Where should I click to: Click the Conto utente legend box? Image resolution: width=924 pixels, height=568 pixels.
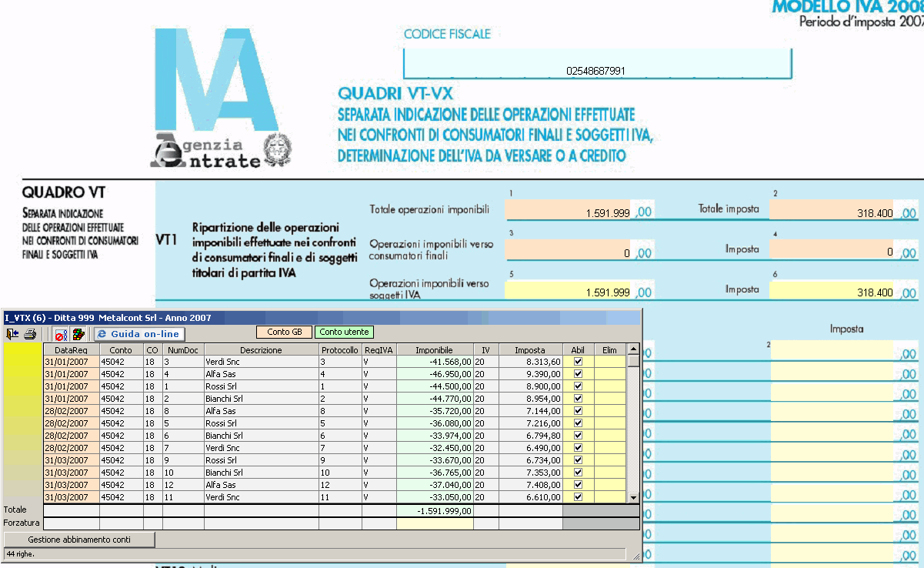[x=344, y=332]
